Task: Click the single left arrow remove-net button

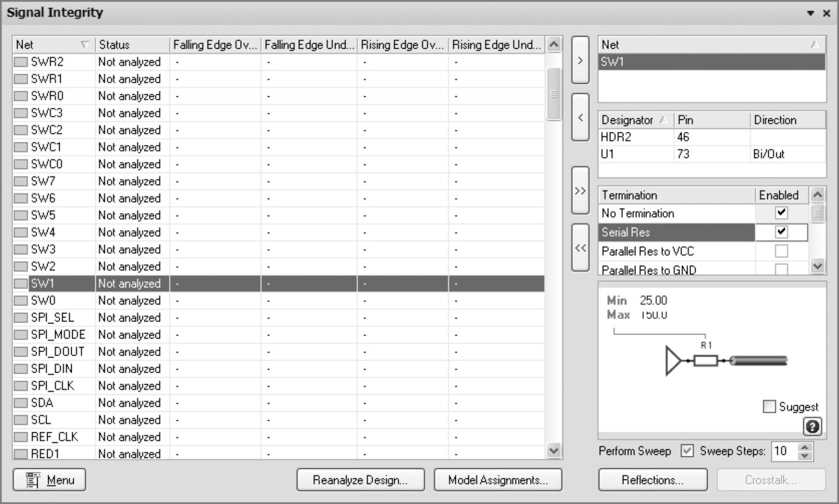Action: pos(580,117)
